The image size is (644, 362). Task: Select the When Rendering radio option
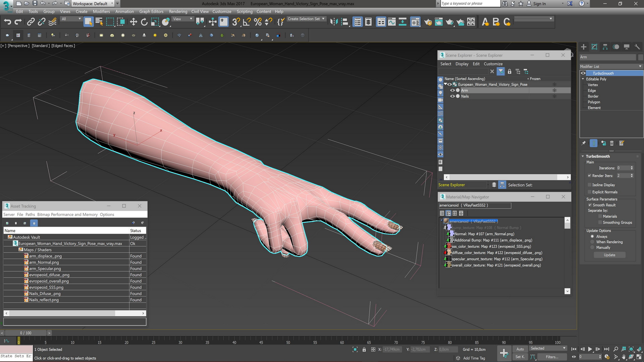592,242
